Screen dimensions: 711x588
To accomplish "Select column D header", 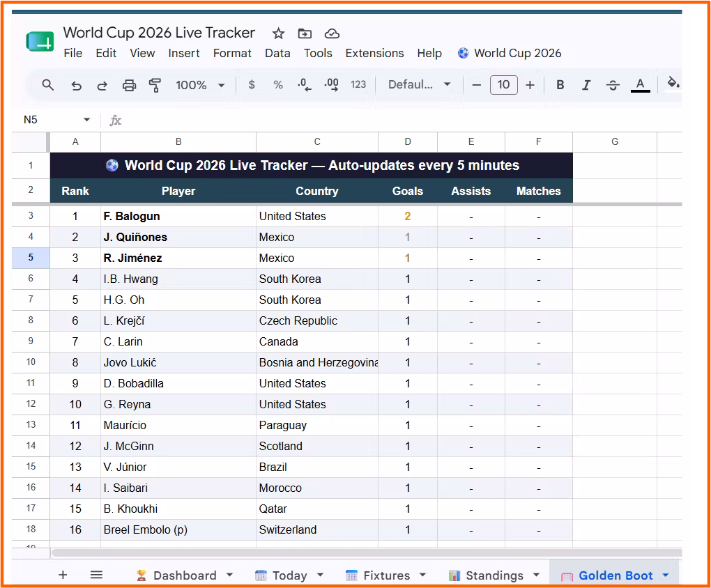I will click(408, 142).
